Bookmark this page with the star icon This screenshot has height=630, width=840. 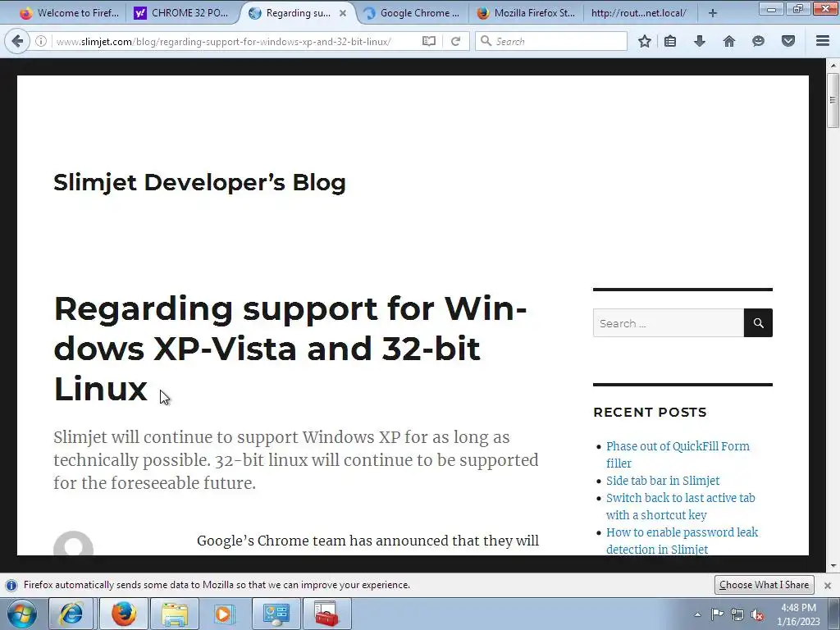[x=645, y=41]
